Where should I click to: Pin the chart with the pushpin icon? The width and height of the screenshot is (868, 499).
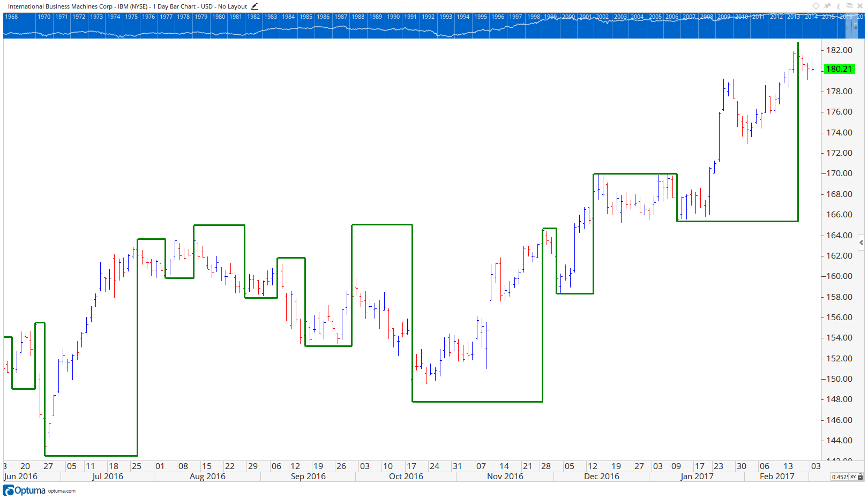pyautogui.click(x=827, y=6)
